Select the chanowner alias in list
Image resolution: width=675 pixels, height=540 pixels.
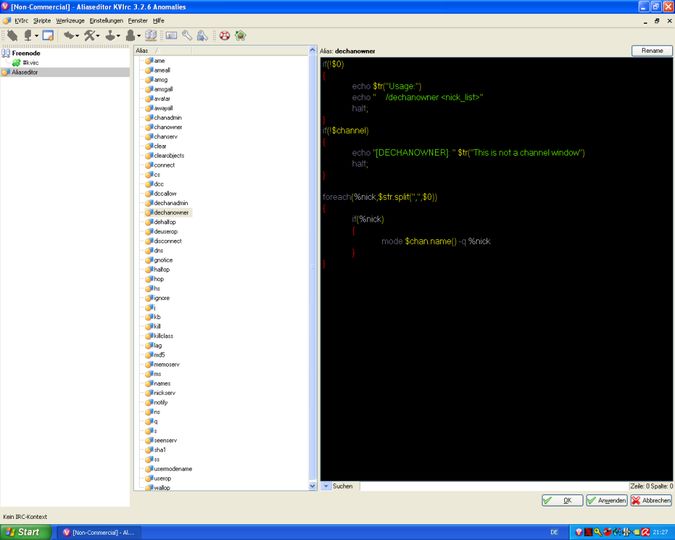tap(168, 127)
